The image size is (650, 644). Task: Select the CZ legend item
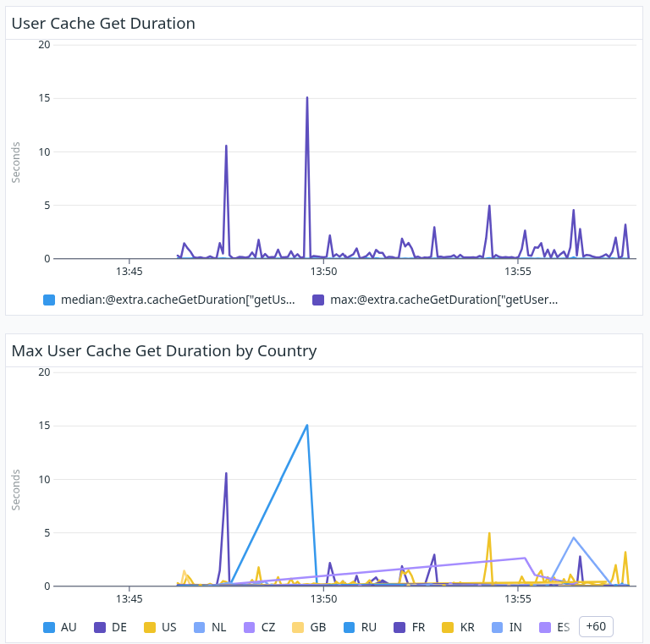tap(259, 627)
